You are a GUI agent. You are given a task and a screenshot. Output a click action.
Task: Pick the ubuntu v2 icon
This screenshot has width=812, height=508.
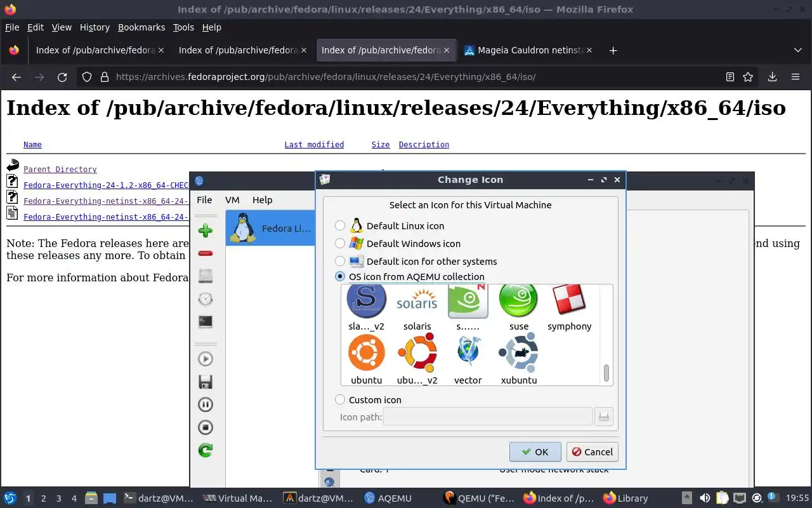pos(417,360)
